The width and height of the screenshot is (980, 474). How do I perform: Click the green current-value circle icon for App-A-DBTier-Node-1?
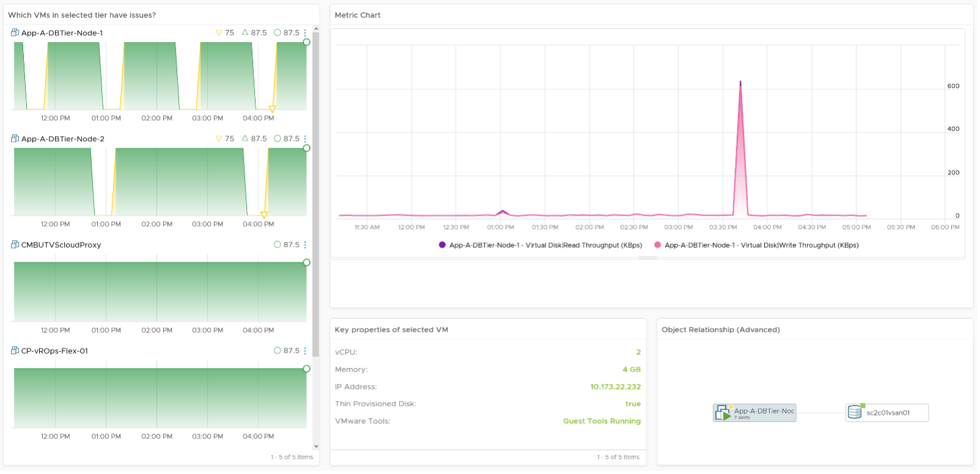point(277,32)
